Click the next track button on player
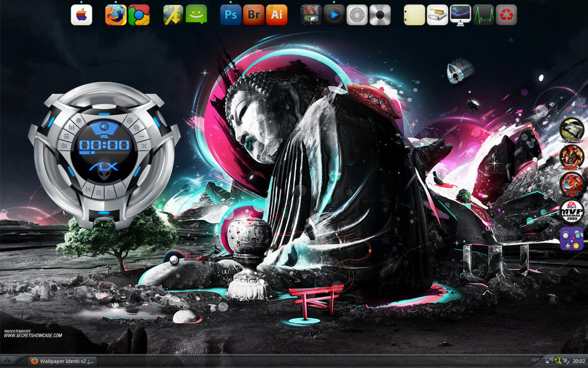Viewport: 588px width, 368px height. pos(121,189)
